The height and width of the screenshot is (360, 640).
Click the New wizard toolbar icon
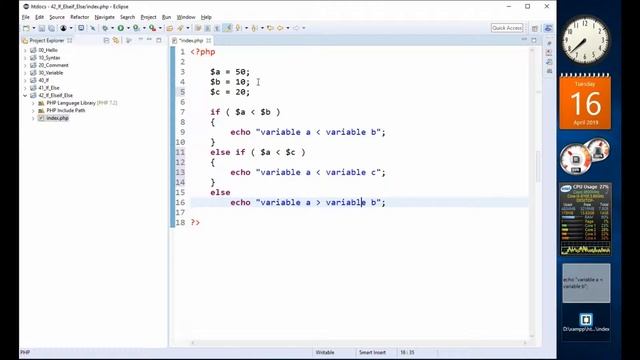26,28
